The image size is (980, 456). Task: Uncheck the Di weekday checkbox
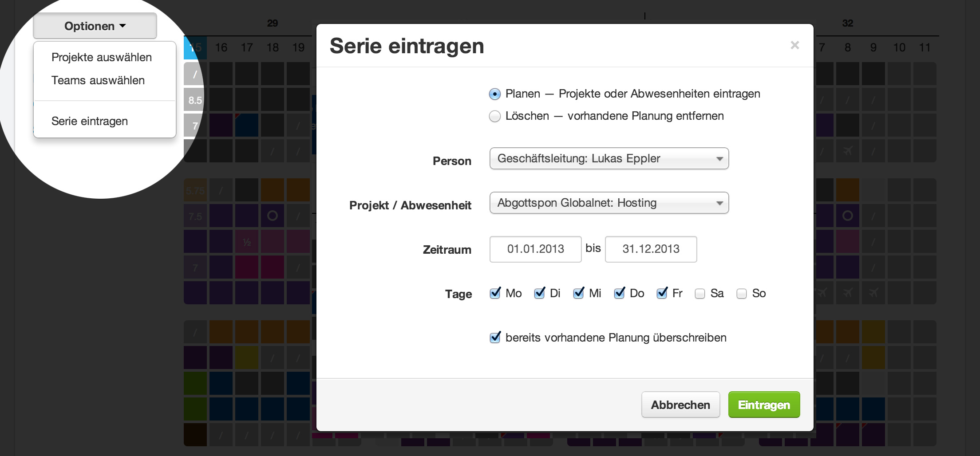(539, 294)
